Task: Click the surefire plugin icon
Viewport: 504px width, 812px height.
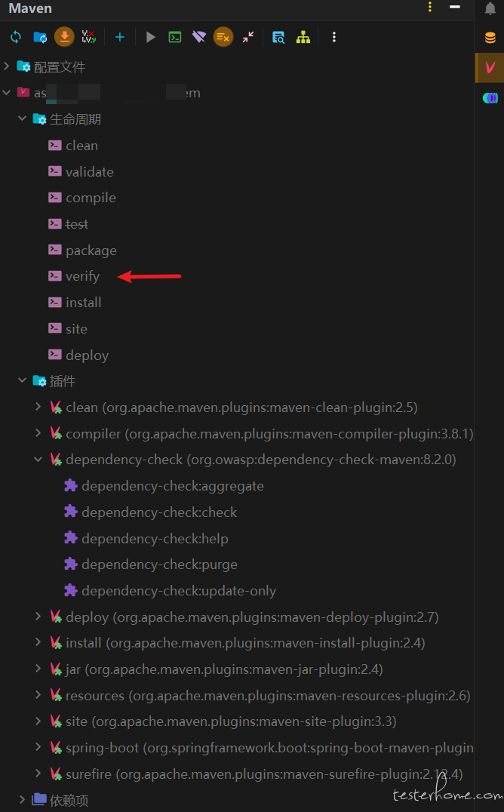Action: tap(56, 774)
